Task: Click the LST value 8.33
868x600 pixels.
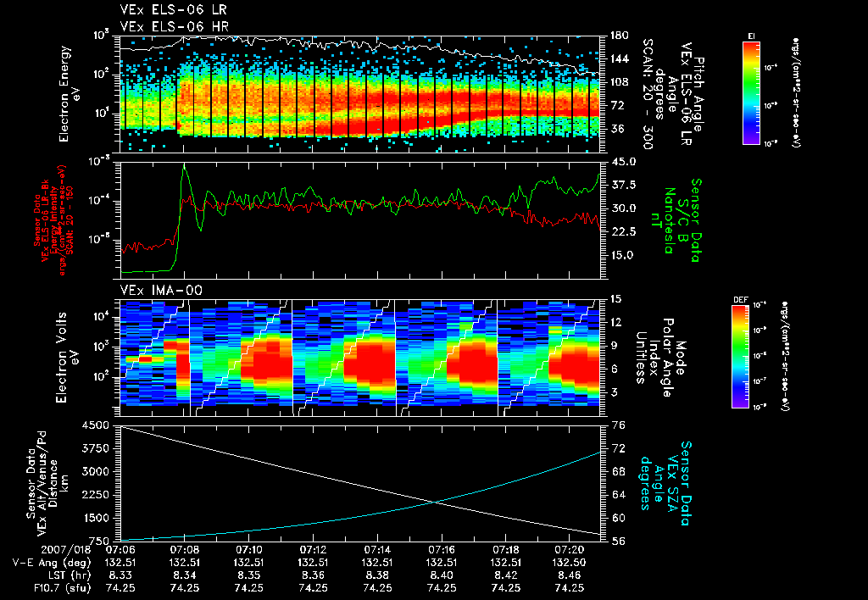Action: [120, 575]
